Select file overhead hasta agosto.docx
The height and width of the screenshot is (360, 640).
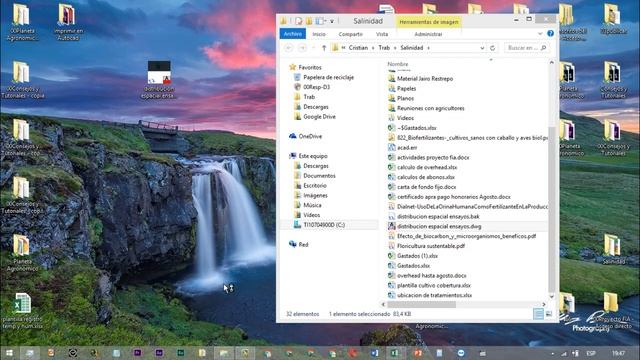point(431,276)
